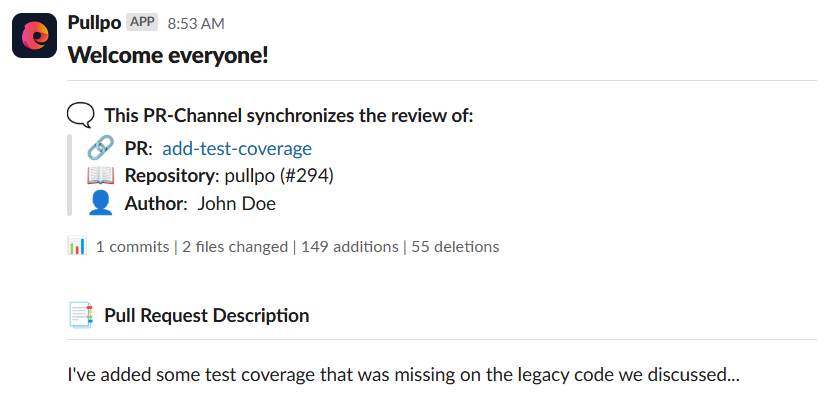The image size is (830, 401).
Task: Click the Pull Request Description heading
Action: (x=206, y=316)
